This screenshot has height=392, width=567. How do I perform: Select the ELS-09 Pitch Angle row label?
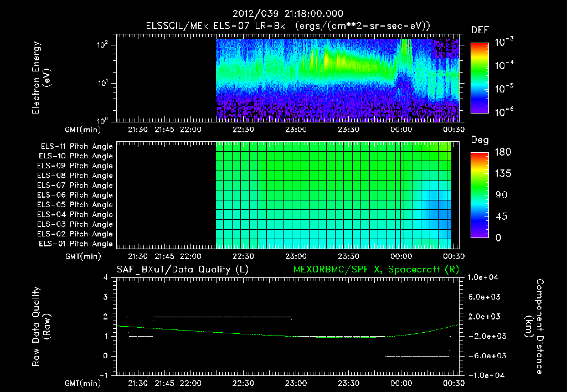[x=75, y=166]
